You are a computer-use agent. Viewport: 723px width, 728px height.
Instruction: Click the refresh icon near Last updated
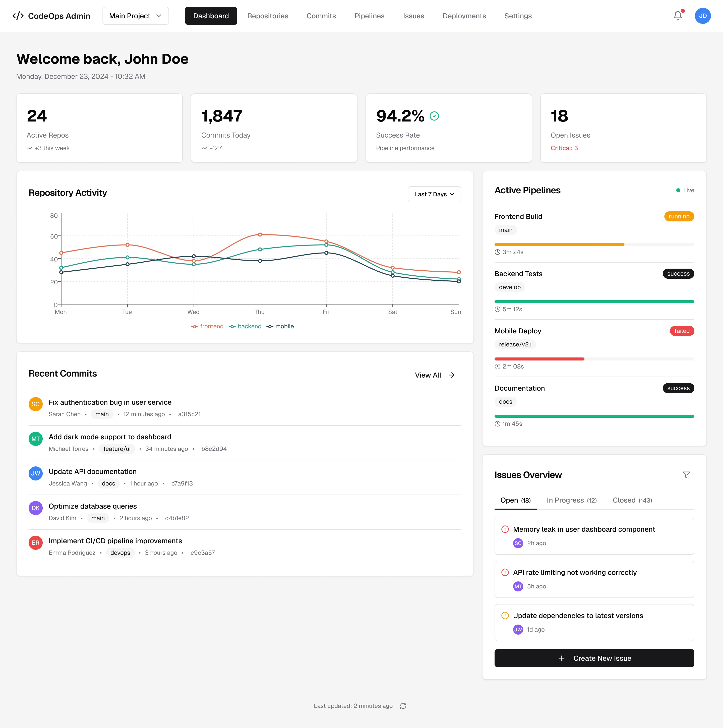point(403,706)
